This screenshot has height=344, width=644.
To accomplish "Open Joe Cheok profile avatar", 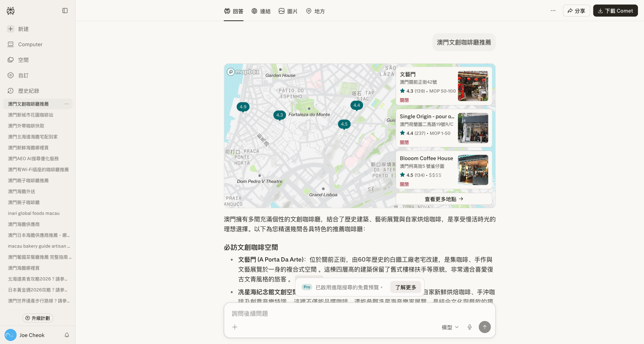I will [x=11, y=335].
